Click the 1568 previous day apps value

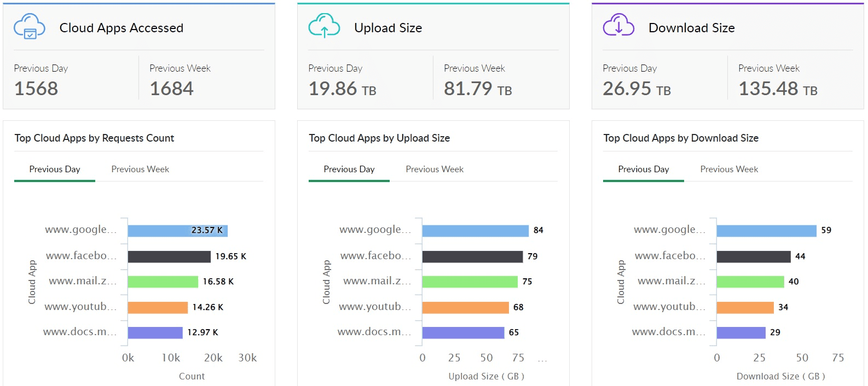tap(36, 89)
